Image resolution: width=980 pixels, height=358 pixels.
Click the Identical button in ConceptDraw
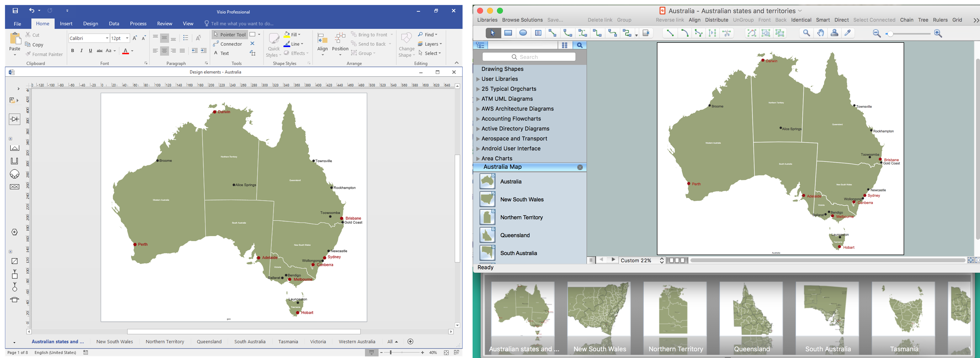coord(801,20)
